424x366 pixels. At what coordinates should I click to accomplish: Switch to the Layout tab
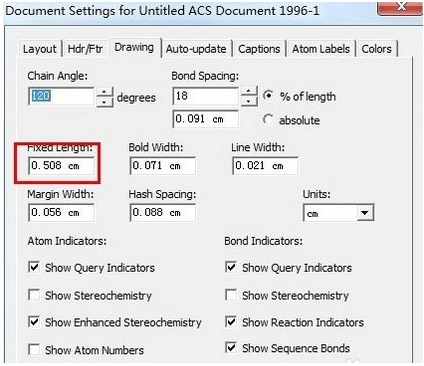(39, 49)
